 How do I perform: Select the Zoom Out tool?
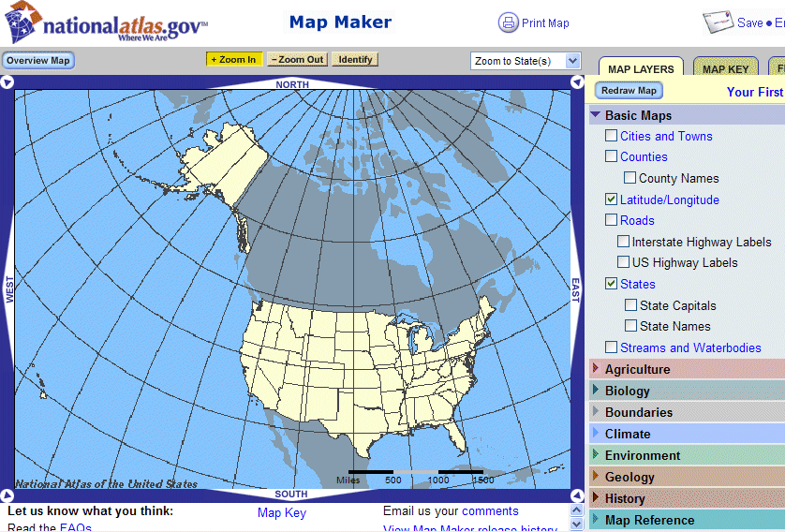point(297,60)
